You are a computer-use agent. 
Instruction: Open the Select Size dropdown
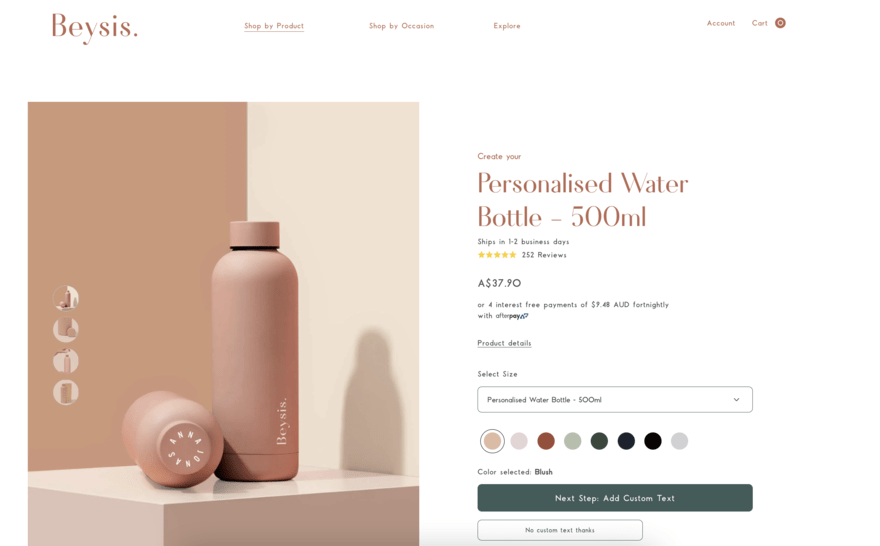point(615,400)
